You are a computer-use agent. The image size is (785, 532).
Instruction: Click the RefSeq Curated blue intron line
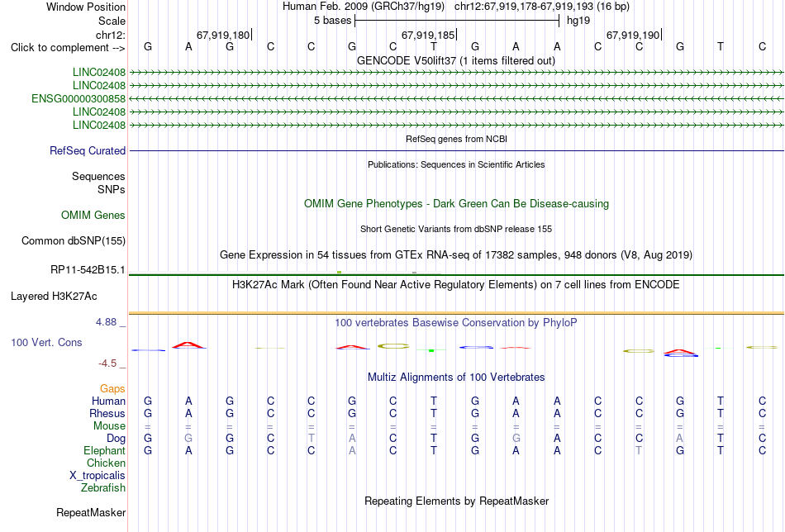[x=456, y=150]
